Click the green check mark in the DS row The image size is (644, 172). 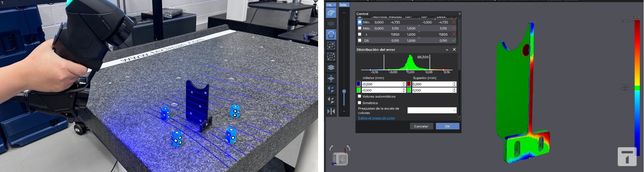coord(454,40)
